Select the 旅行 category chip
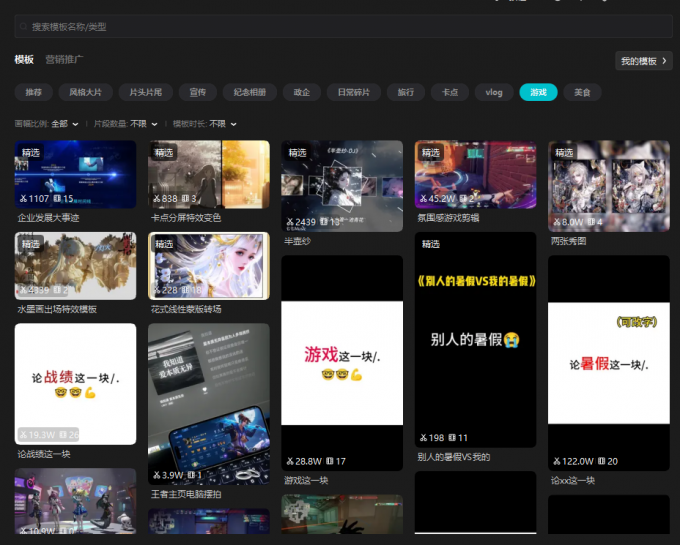This screenshot has height=545, width=680. [x=406, y=92]
